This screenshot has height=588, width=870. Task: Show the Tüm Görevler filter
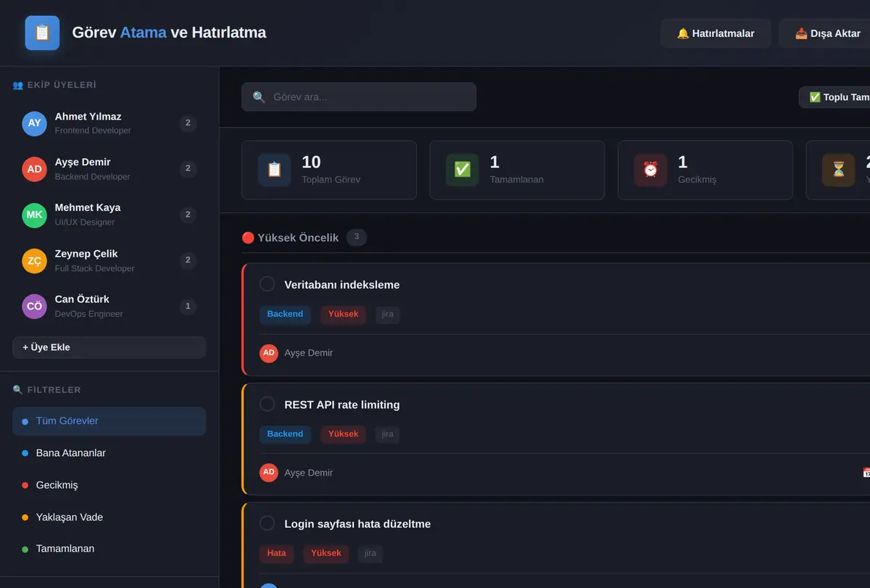click(109, 421)
